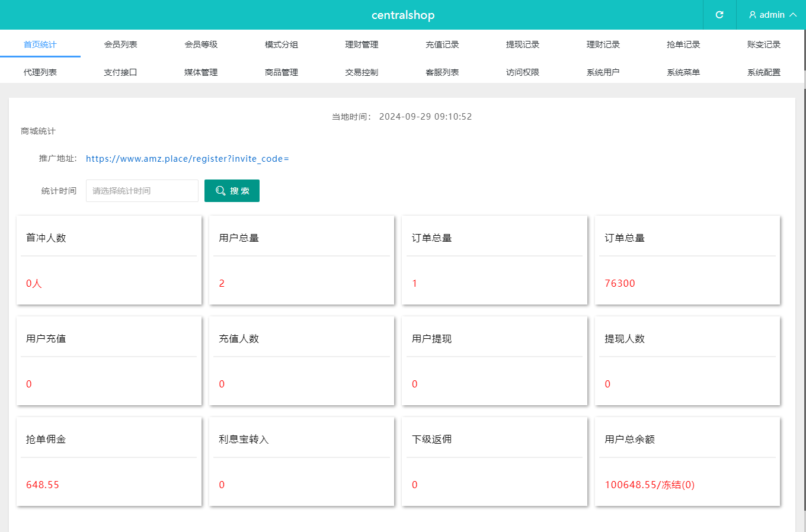Image resolution: width=806 pixels, height=532 pixels.
Task: Open the 模式分组 menu item
Action: tap(282, 44)
